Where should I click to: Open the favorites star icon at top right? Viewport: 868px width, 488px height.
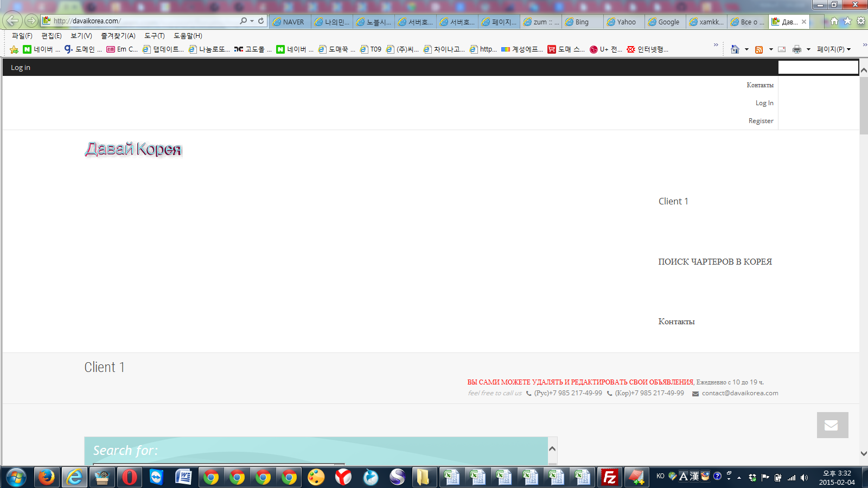(x=847, y=21)
